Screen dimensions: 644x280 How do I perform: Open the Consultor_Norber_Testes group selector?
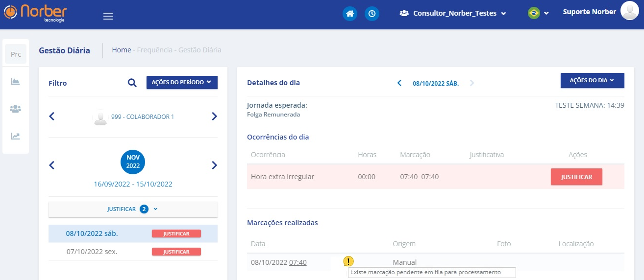(453, 14)
